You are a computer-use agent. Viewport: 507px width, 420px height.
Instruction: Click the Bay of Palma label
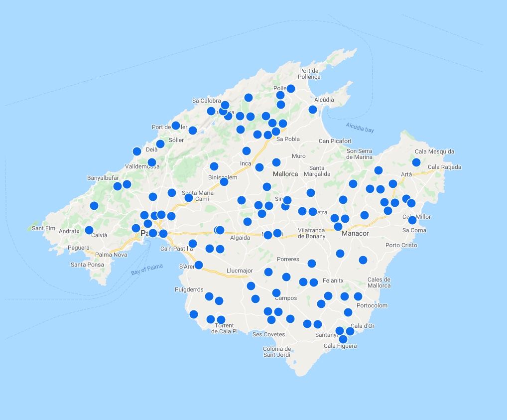[x=142, y=269]
